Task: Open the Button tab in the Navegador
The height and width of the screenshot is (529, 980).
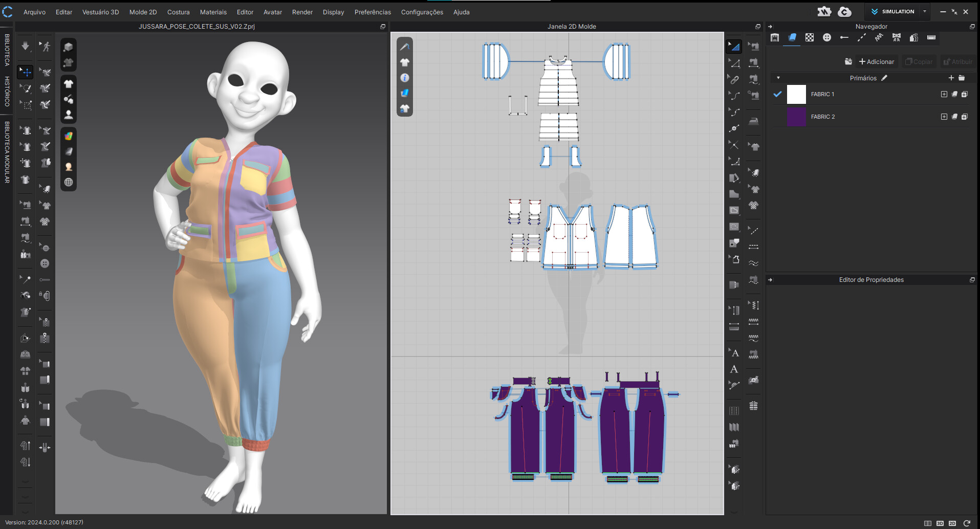Action: coord(826,37)
